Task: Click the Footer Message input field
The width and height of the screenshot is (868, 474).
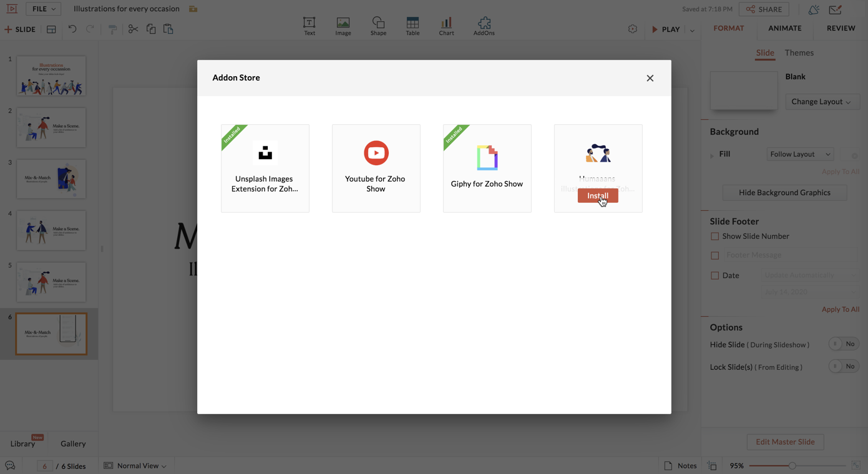Action: 791,255
